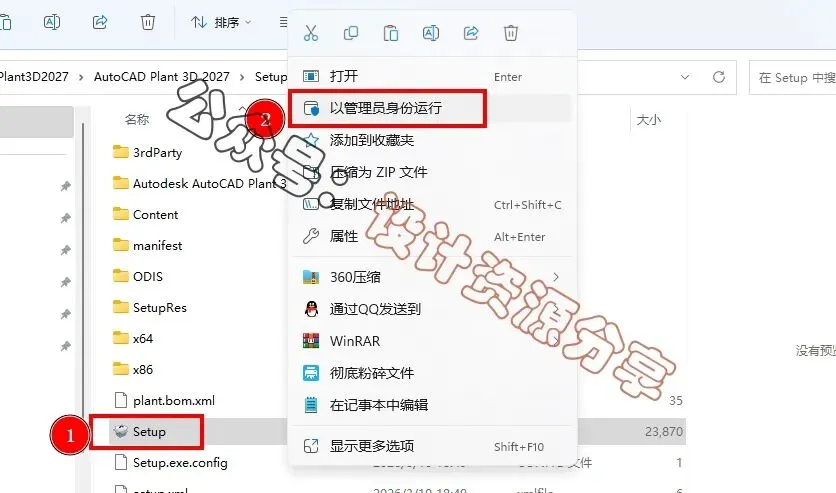Select 彻底粉碎文件 menu entry

click(x=432, y=373)
